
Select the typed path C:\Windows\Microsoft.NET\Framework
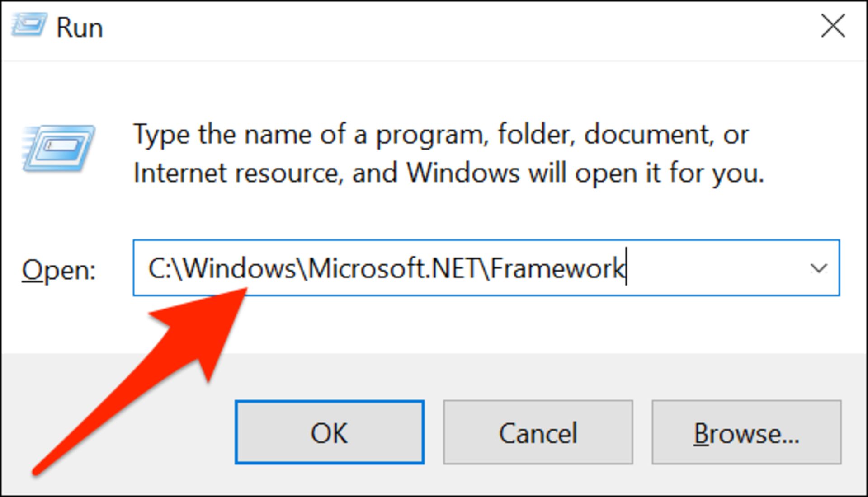(x=387, y=268)
